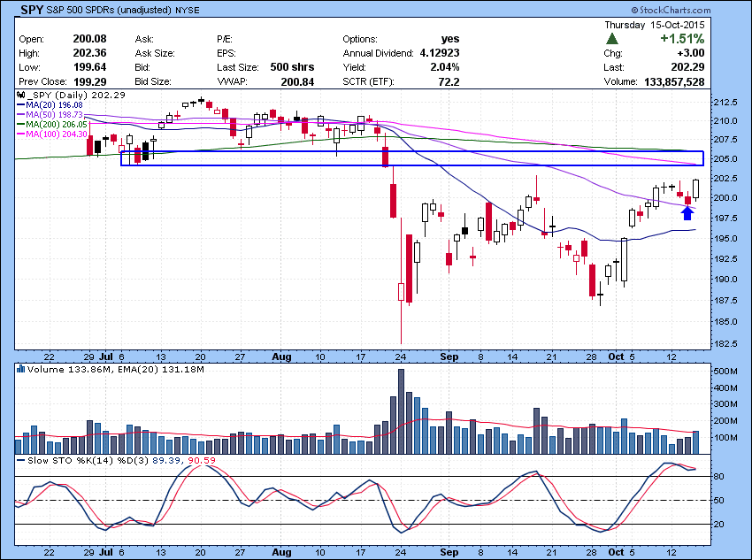Click the MA(100) 204.30 legend entry
752x560 pixels.
tap(52, 134)
